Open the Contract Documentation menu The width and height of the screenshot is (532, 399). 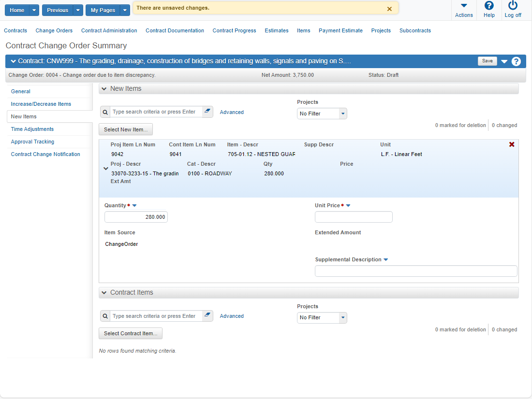click(x=175, y=30)
